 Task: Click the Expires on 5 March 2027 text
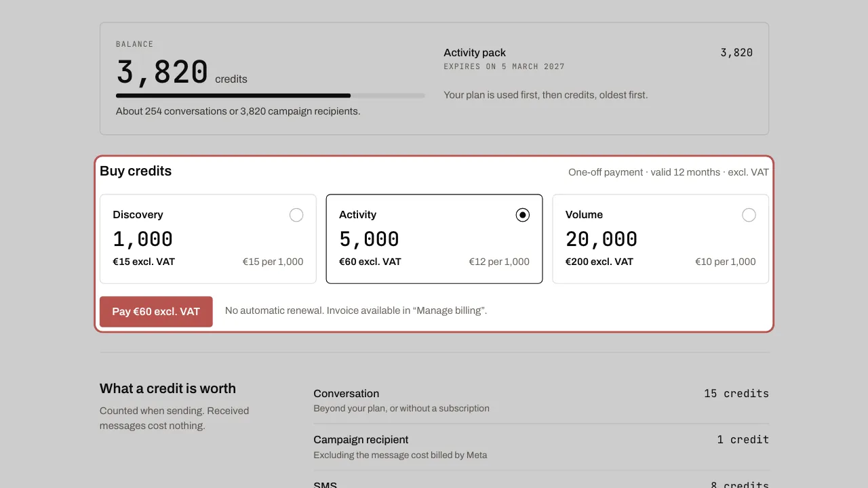(504, 66)
